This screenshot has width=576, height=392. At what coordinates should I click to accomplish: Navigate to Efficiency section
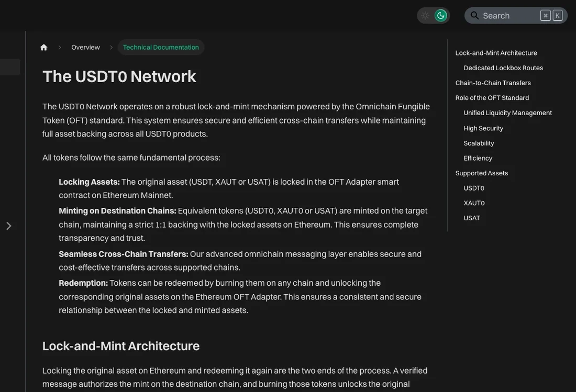click(x=478, y=158)
